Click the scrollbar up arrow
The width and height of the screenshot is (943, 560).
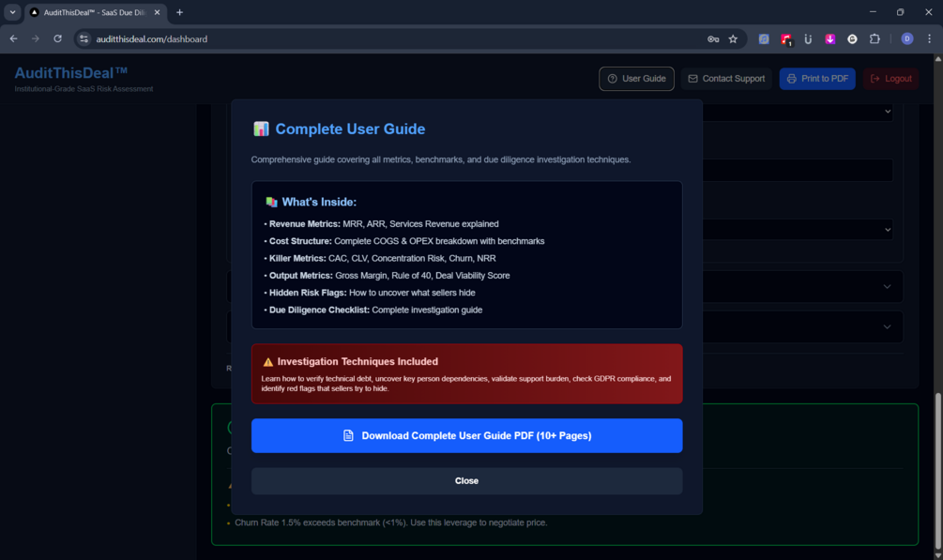tap(938, 59)
